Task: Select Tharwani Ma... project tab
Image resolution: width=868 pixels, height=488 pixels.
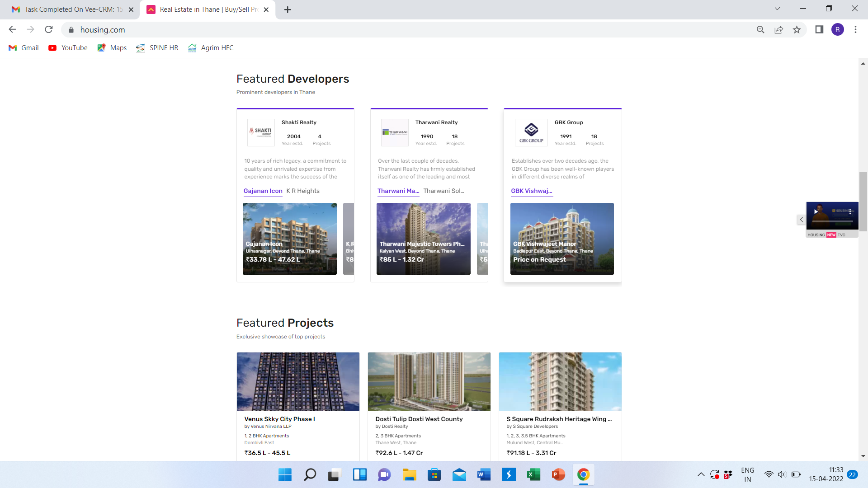Action: pyautogui.click(x=398, y=191)
